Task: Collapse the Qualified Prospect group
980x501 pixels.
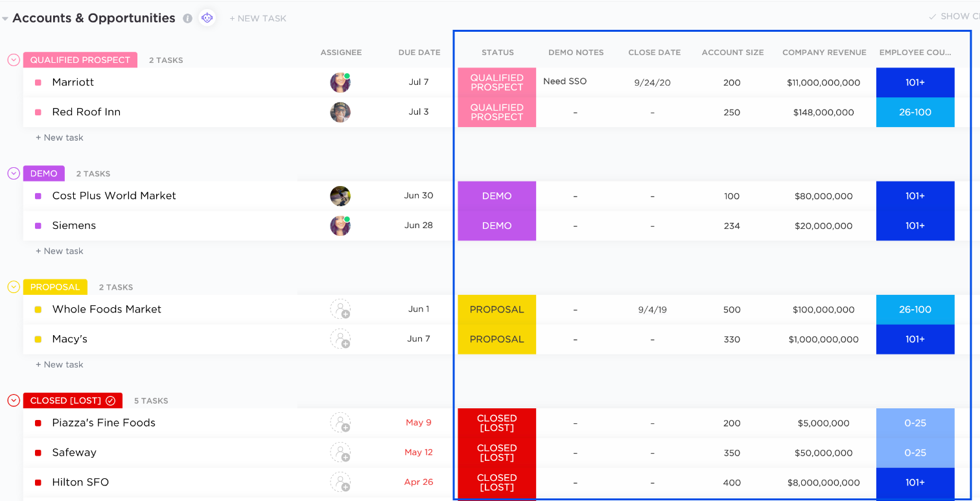Action: [14, 60]
